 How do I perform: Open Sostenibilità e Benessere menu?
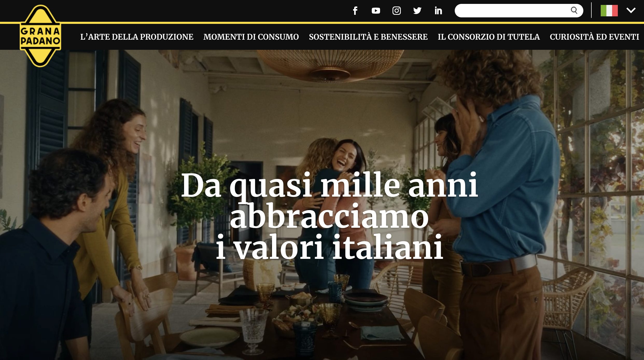point(368,37)
